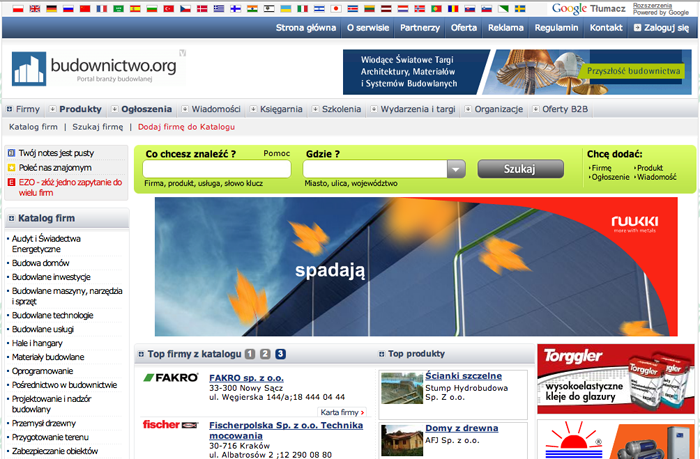Choose the Japanese flag icon
The width and height of the screenshot is (700, 459).
(336, 8)
